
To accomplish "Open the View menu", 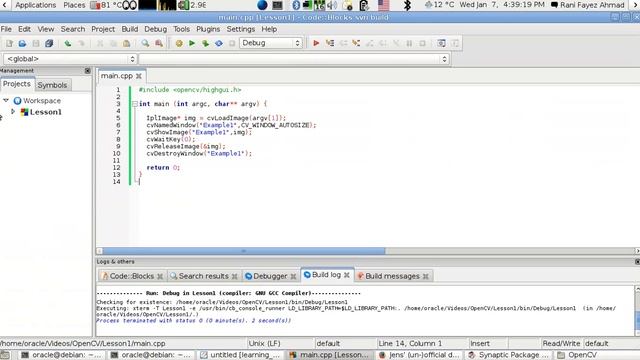I will (x=46, y=29).
